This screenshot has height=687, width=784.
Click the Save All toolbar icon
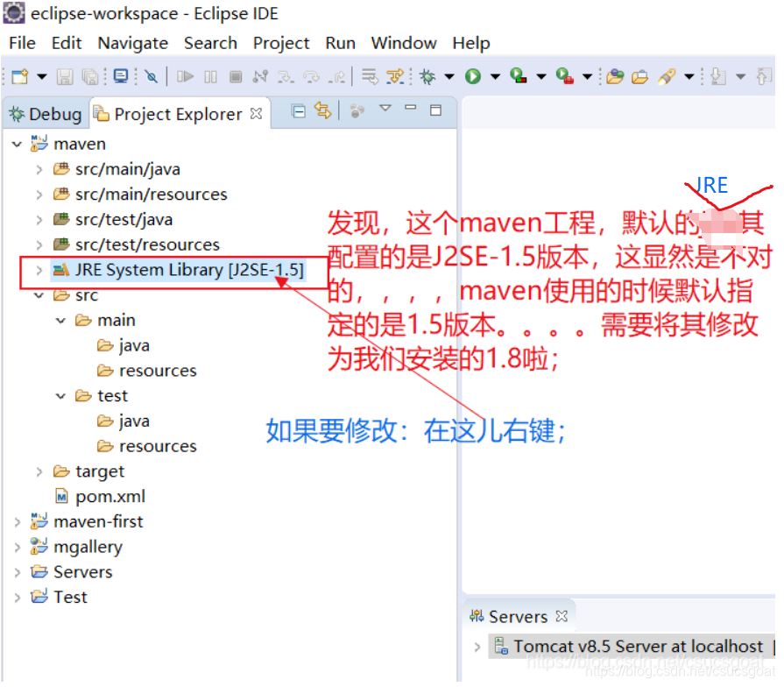tap(90, 76)
